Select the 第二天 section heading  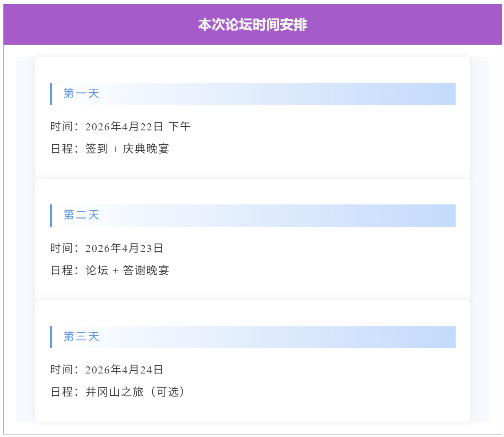[x=81, y=215]
